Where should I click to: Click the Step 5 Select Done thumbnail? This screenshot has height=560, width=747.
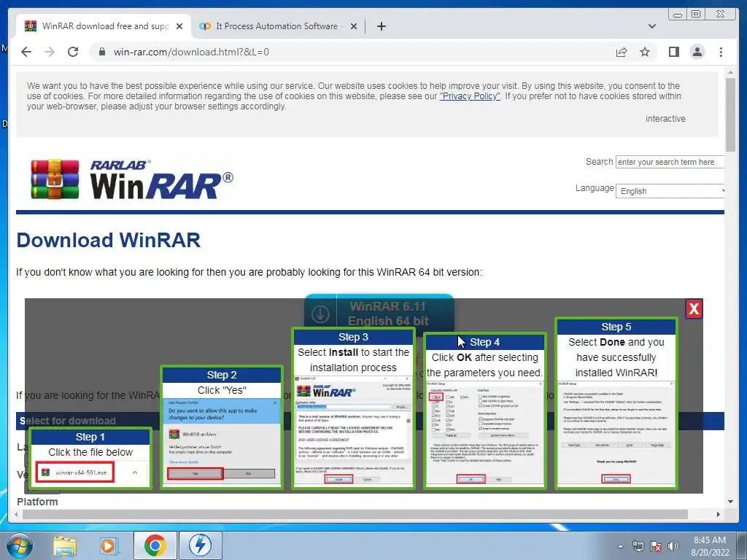[616, 403]
